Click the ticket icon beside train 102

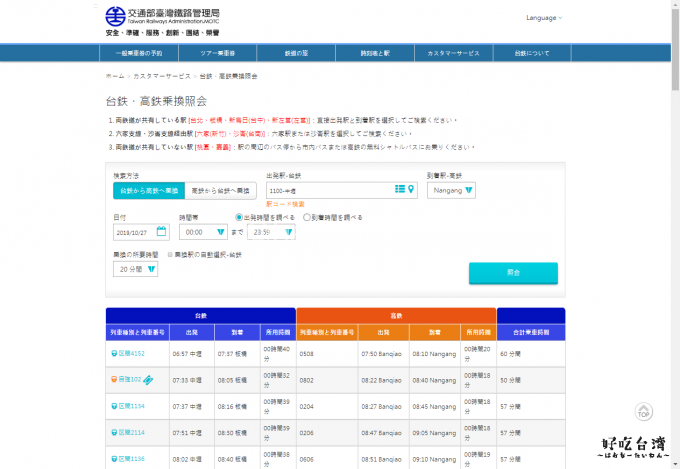pyautogui.click(x=149, y=379)
